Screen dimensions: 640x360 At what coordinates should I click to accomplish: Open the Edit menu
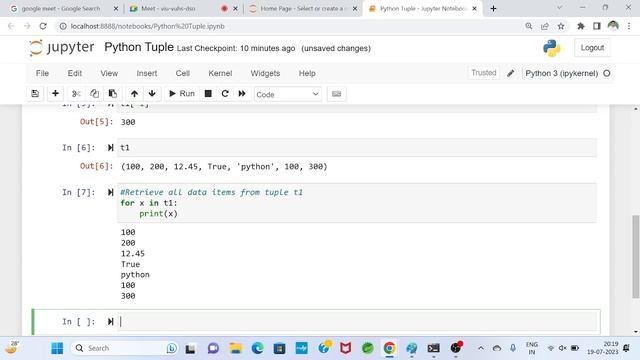pos(75,73)
